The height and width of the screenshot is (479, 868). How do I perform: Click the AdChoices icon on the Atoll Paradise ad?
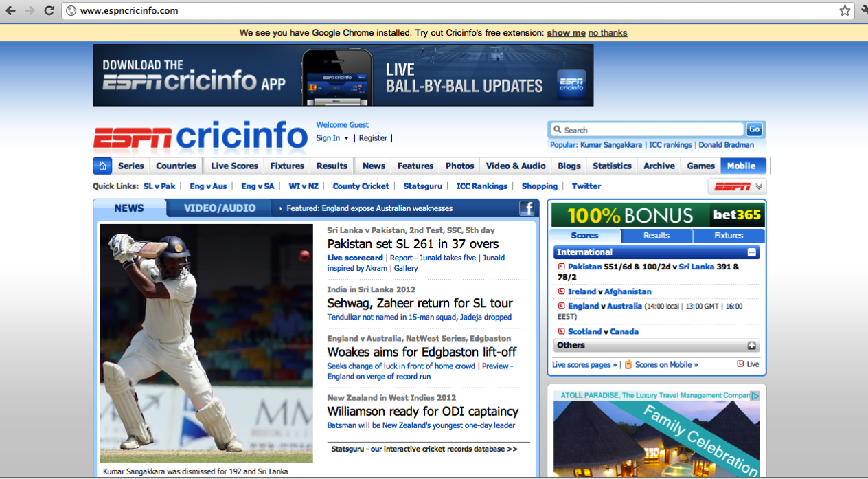pos(755,396)
